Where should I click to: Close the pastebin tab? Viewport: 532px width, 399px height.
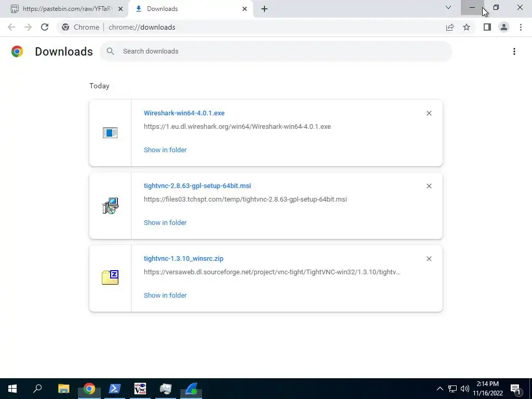pyautogui.click(x=121, y=9)
